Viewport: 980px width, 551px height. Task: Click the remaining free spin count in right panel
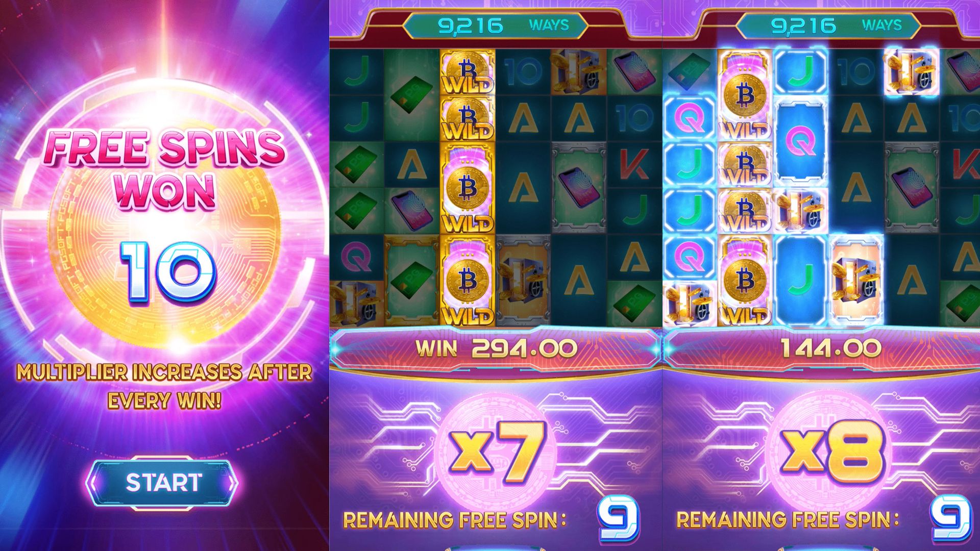[951, 519]
